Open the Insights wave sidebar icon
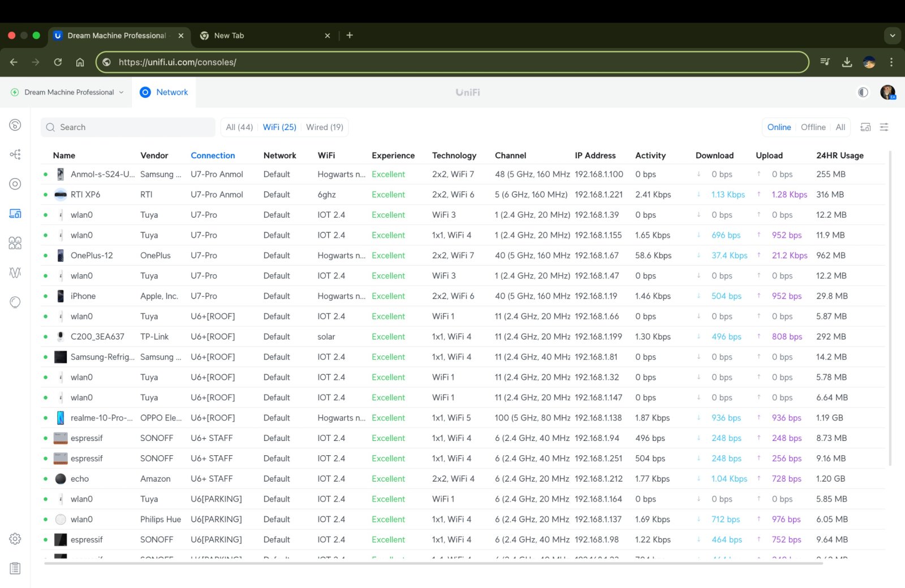Viewport: 905px width, 588px height. coord(15,273)
